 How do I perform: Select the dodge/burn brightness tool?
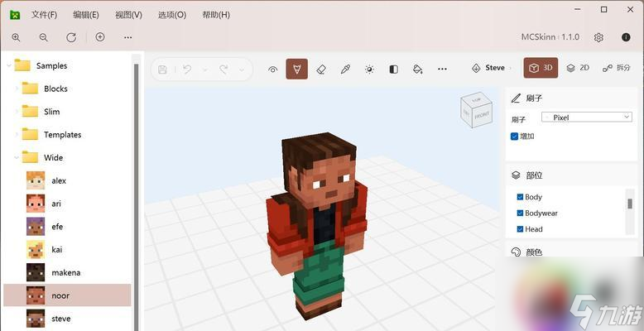[x=370, y=70]
